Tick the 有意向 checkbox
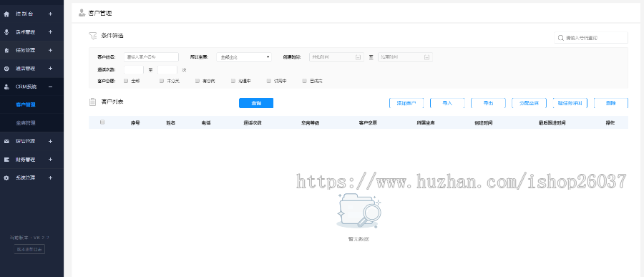 click(x=197, y=81)
